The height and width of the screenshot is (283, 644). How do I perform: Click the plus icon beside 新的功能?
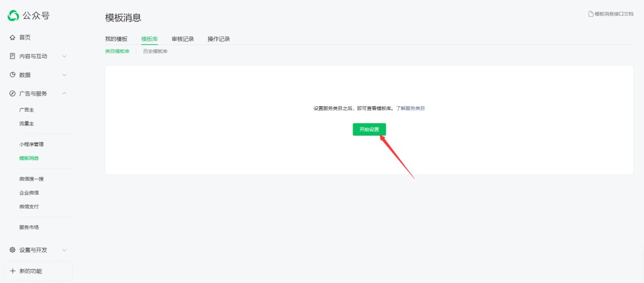[13, 271]
